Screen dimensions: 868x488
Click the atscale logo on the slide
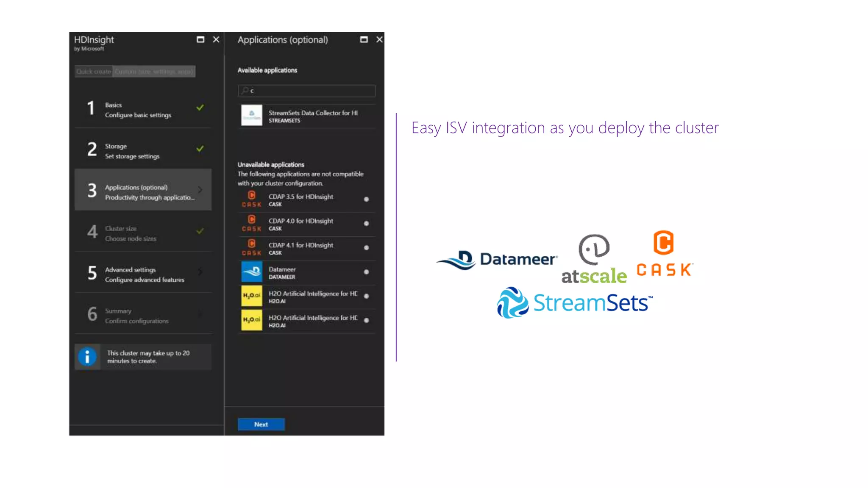pyautogui.click(x=594, y=258)
